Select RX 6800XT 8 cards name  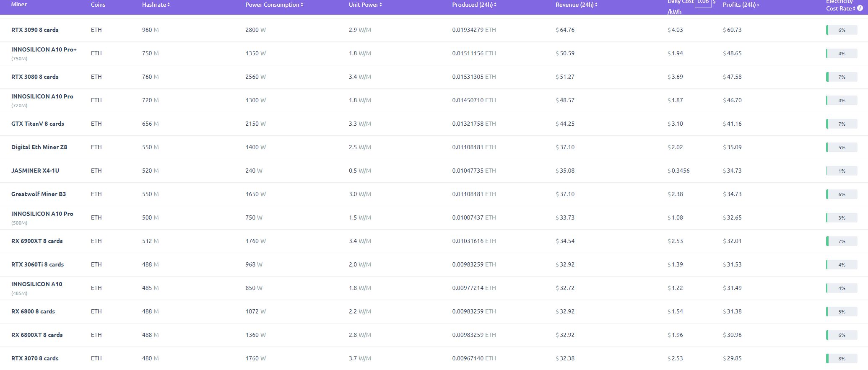tap(37, 335)
